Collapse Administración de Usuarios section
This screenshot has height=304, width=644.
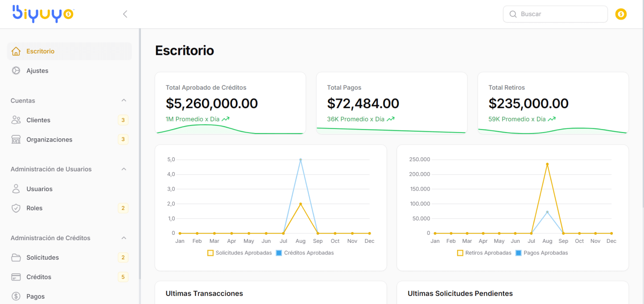[x=124, y=169]
